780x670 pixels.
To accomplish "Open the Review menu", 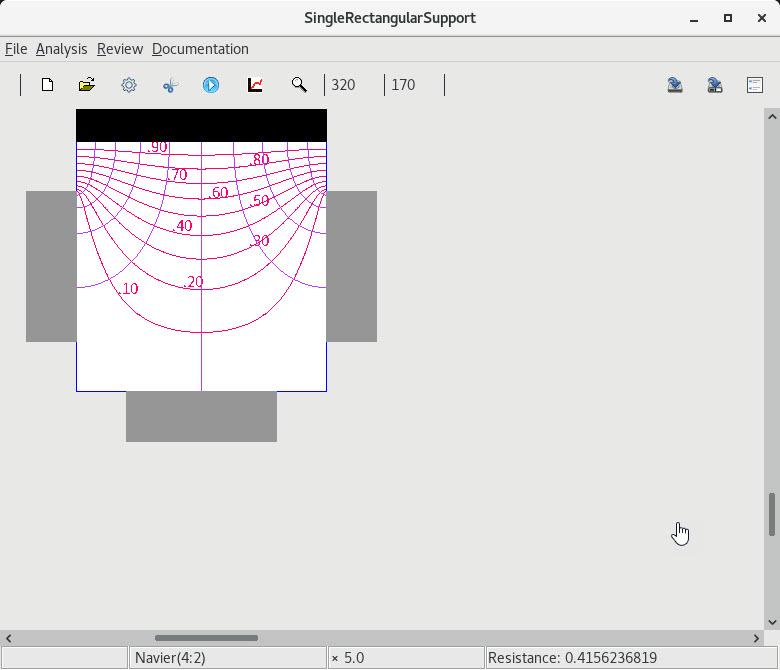I will (119, 49).
